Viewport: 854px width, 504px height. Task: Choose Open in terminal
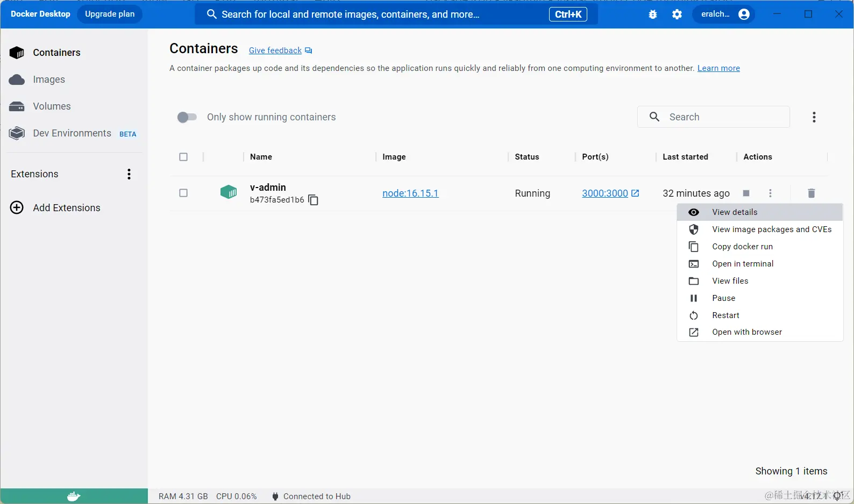tap(760, 264)
